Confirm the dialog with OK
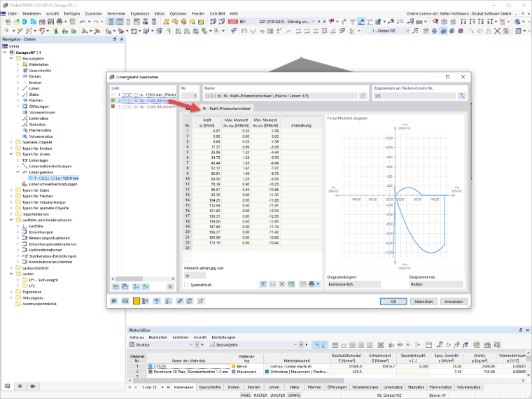The image size is (532, 399). click(393, 301)
